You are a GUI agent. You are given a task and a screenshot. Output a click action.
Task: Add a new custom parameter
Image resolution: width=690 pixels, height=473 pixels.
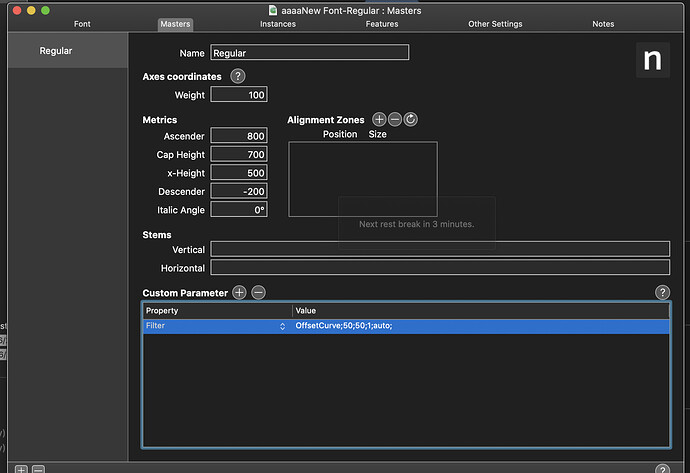(x=239, y=293)
